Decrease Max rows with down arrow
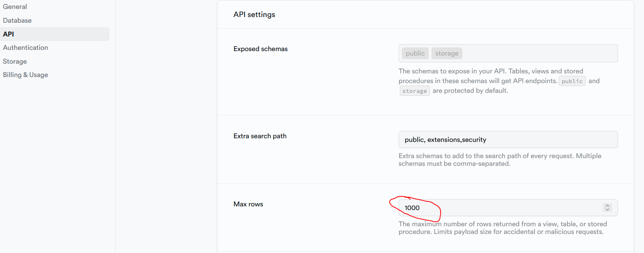The image size is (644, 253). [607, 210]
